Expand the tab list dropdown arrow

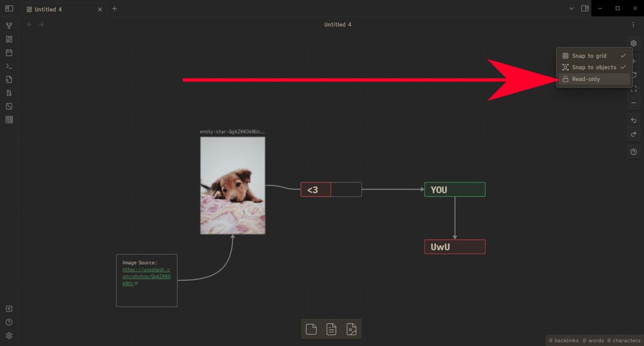571,9
